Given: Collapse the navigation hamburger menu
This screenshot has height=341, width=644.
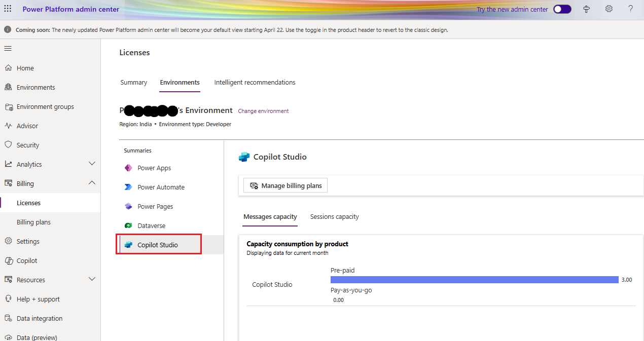Looking at the screenshot, I should point(8,49).
